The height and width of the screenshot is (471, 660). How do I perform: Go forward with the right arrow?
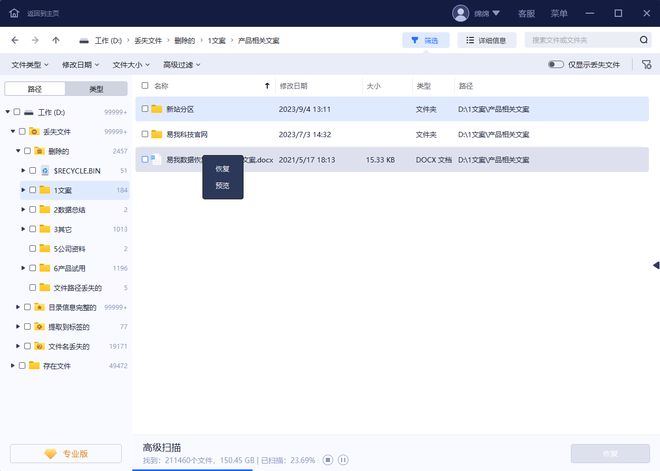[35, 40]
